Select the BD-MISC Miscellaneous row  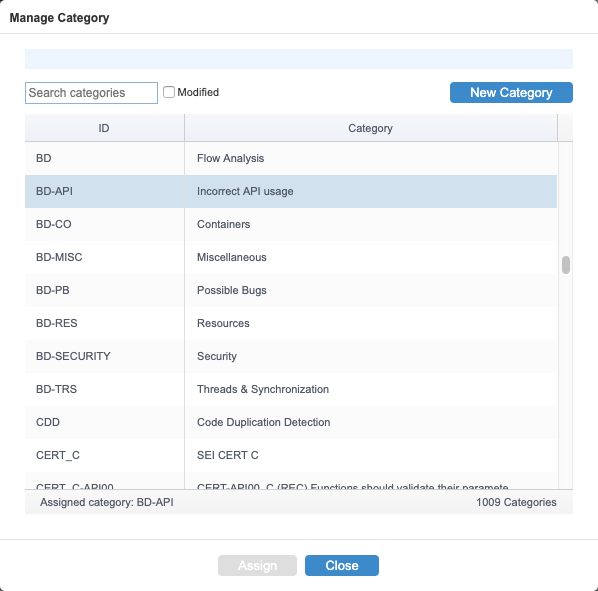(291, 257)
